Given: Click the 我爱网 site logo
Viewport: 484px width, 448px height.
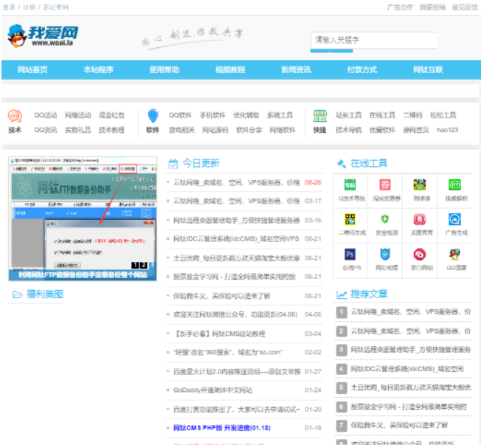Looking at the screenshot, I should [44, 35].
